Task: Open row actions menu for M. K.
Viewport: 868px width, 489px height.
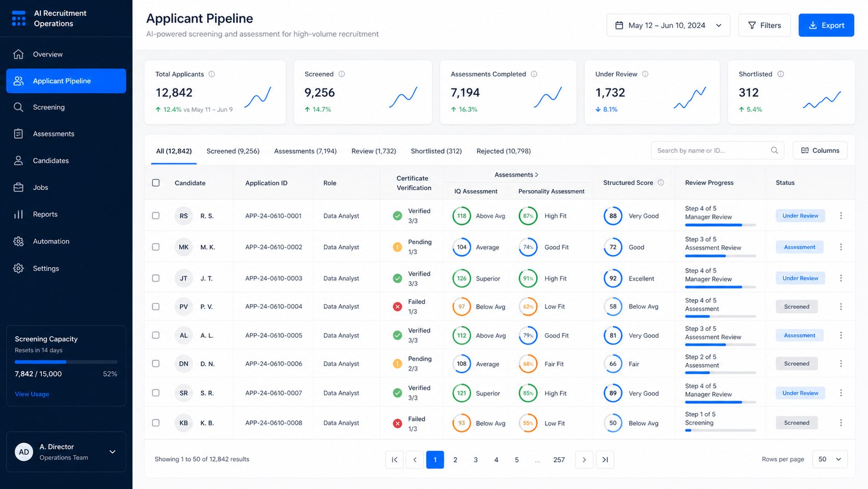Action: (841, 247)
